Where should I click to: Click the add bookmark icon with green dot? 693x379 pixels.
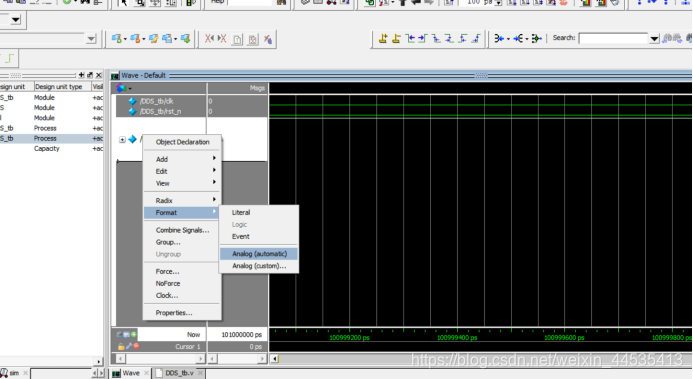point(116,39)
